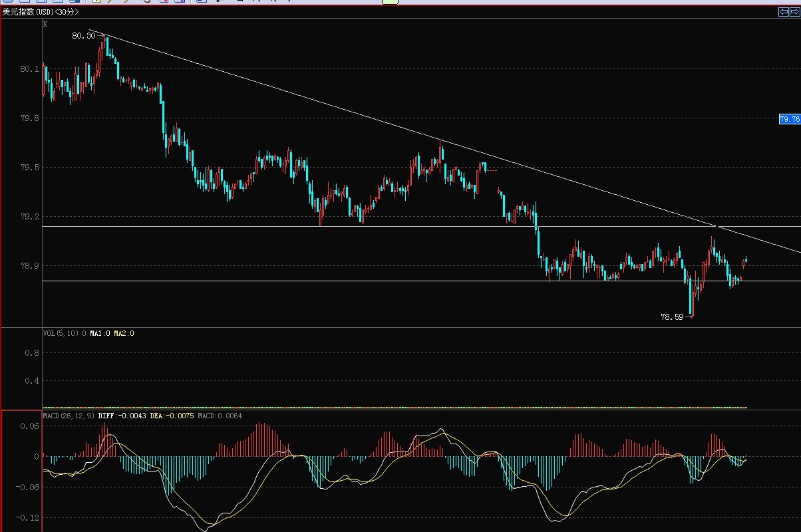
Task: Click the DIFF:-0.0043 readout
Action: tap(122, 416)
